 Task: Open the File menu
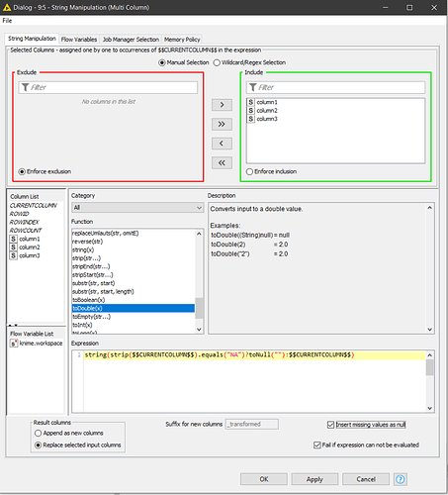click(x=7, y=21)
